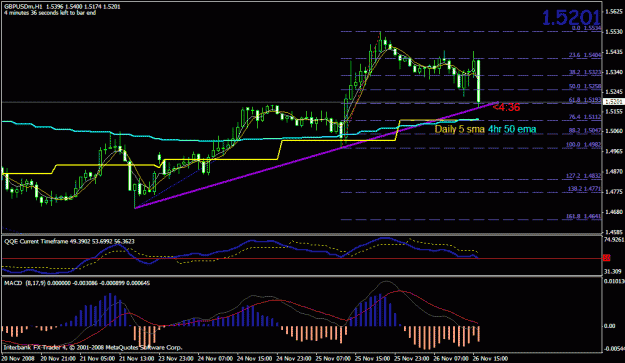Click the Fibonacci 0.0 1.5534 level label
The width and height of the screenshot is (625, 363).
click(586, 28)
